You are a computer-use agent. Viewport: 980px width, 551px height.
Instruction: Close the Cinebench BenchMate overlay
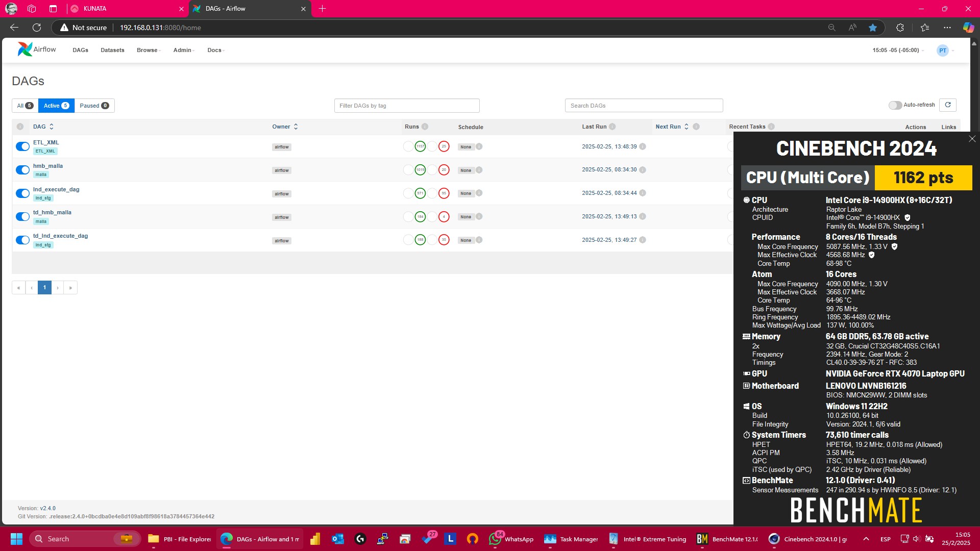pyautogui.click(x=972, y=139)
